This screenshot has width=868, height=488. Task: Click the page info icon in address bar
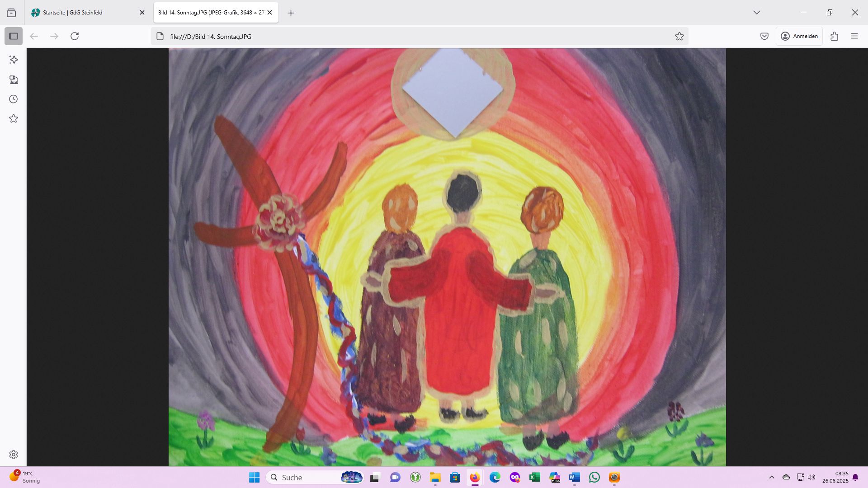[160, 36]
